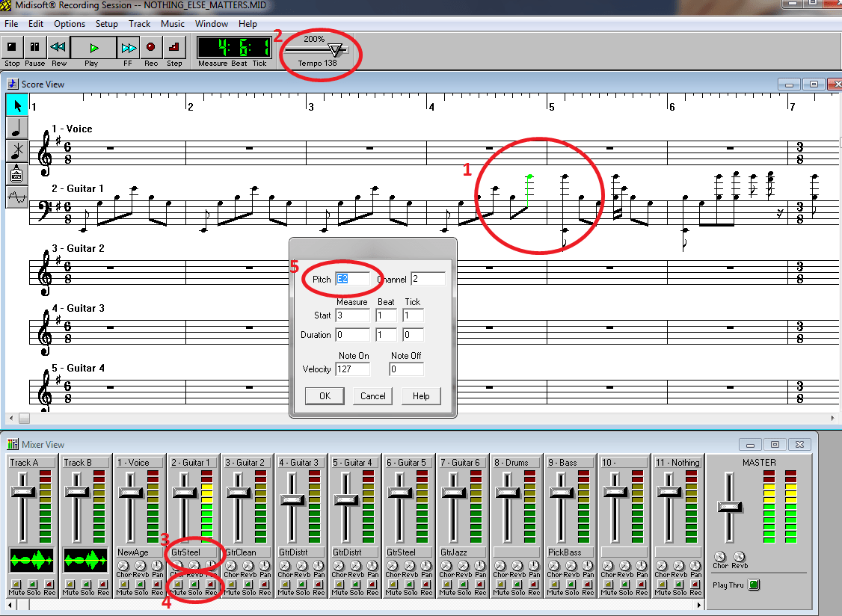Open the File menu
This screenshot has width=842, height=616.
point(11,24)
